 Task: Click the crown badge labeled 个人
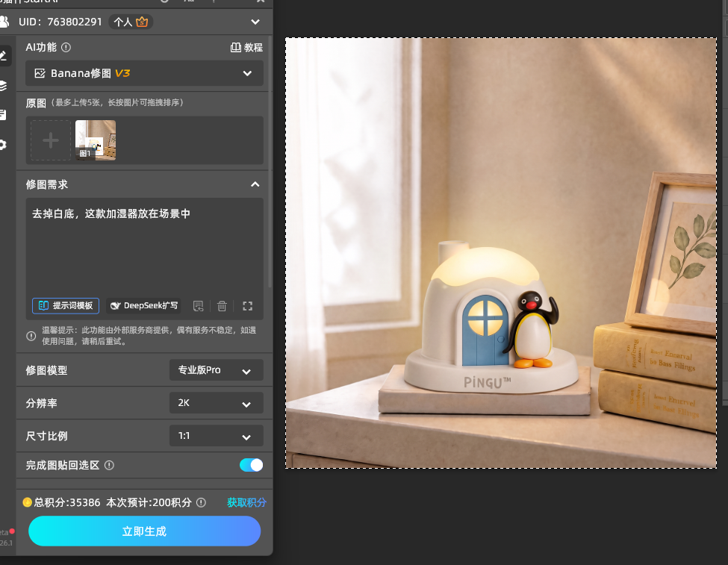click(x=131, y=22)
